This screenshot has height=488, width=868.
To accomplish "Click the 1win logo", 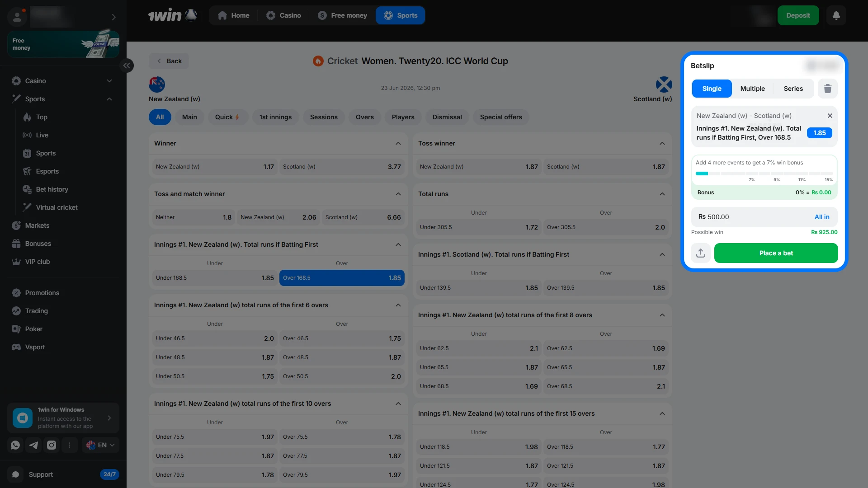I will pos(173,15).
